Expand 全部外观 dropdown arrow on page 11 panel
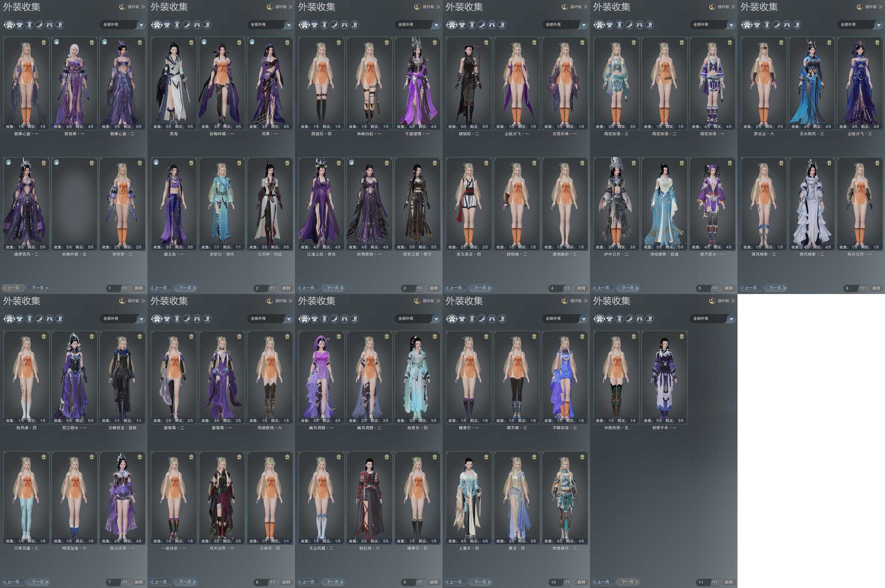The width and height of the screenshot is (885, 588). (x=731, y=319)
